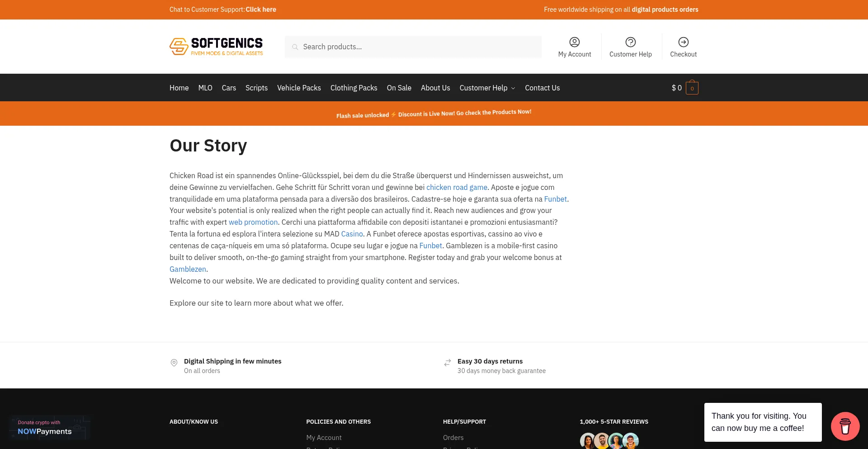
Task: Click the Search products input field
Action: tap(413, 47)
